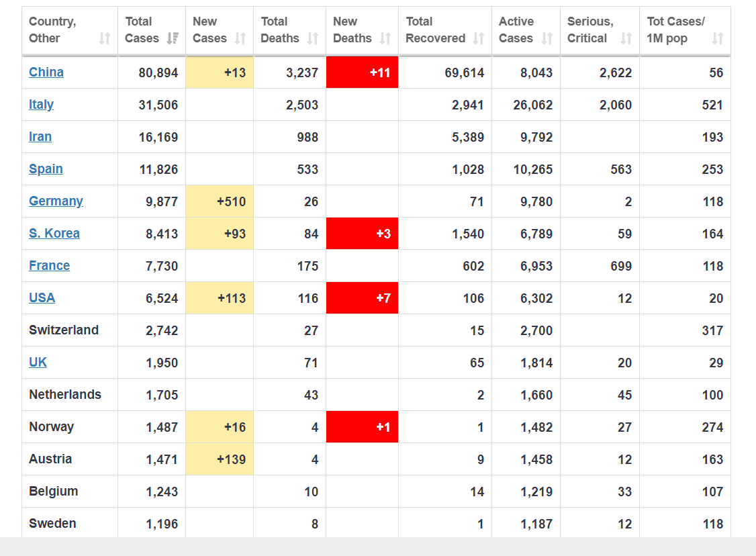Image resolution: width=756 pixels, height=556 pixels.
Task: Open the France country link
Action: click(49, 266)
